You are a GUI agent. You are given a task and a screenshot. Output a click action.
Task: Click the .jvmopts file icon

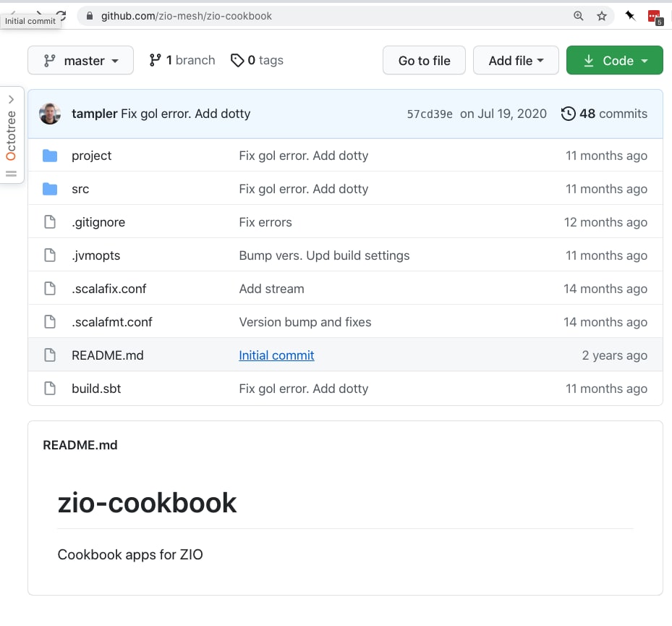[50, 255]
